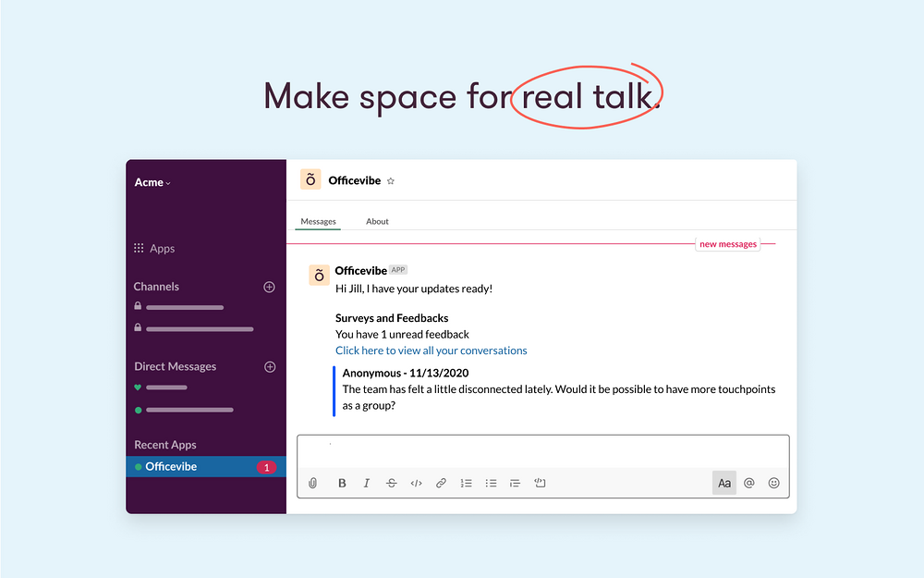
Task: Open the first locked private channel
Action: [x=179, y=307]
